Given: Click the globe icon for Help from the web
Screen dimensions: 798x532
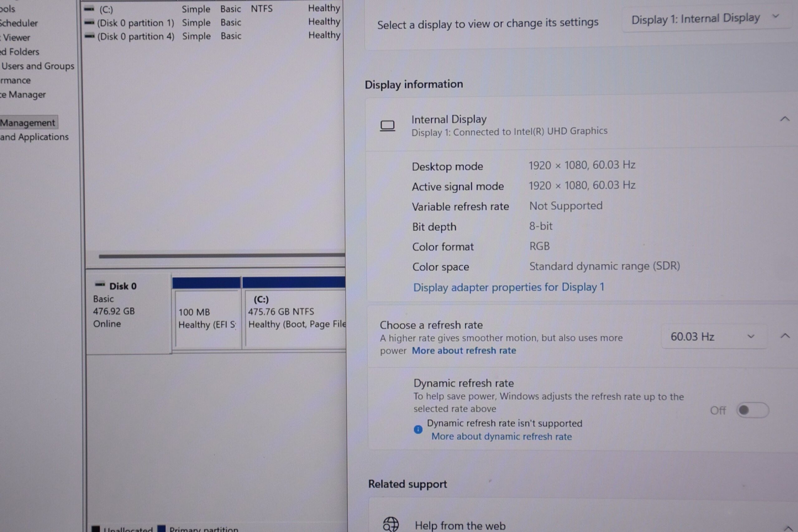Looking at the screenshot, I should 391,524.
